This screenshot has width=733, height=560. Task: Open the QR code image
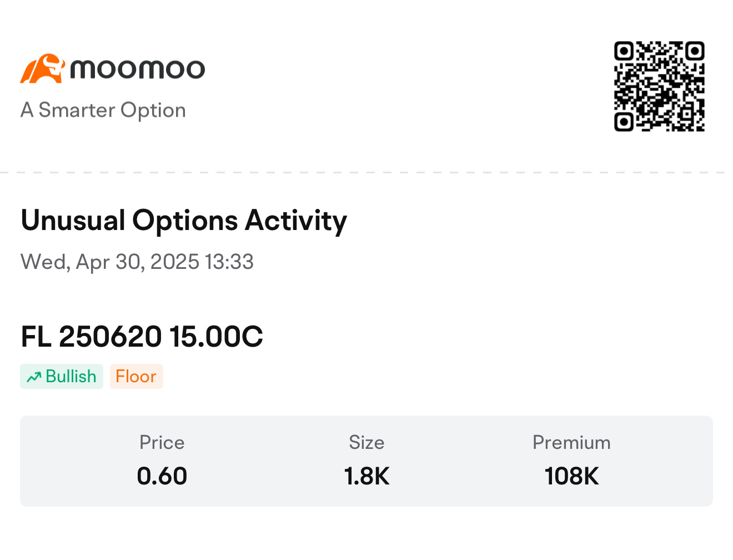click(659, 86)
